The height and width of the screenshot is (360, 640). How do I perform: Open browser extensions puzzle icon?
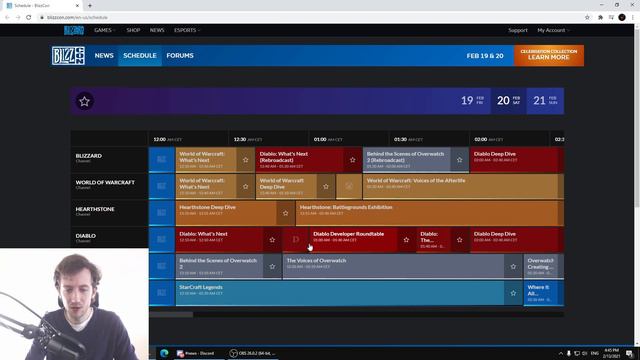point(600,17)
